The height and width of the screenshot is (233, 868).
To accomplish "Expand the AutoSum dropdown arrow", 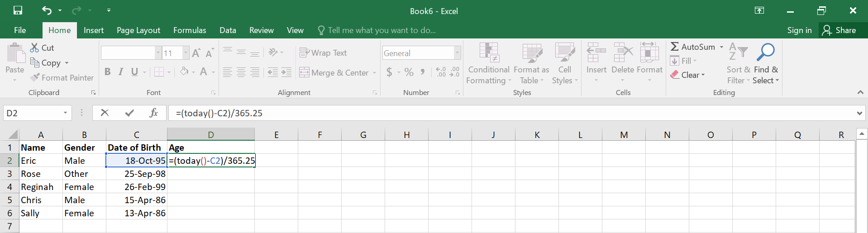I will (721, 47).
